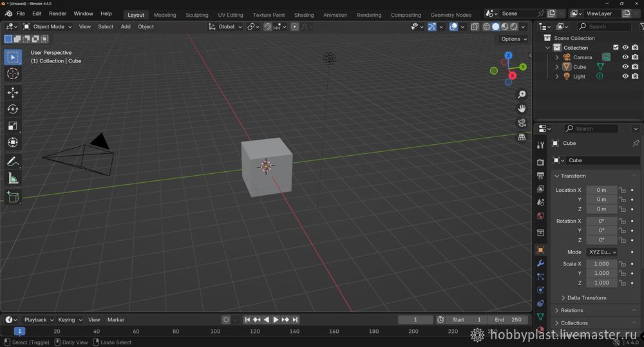Open the World properties tab
Viewport: 644px width, 347px height.
point(540,216)
